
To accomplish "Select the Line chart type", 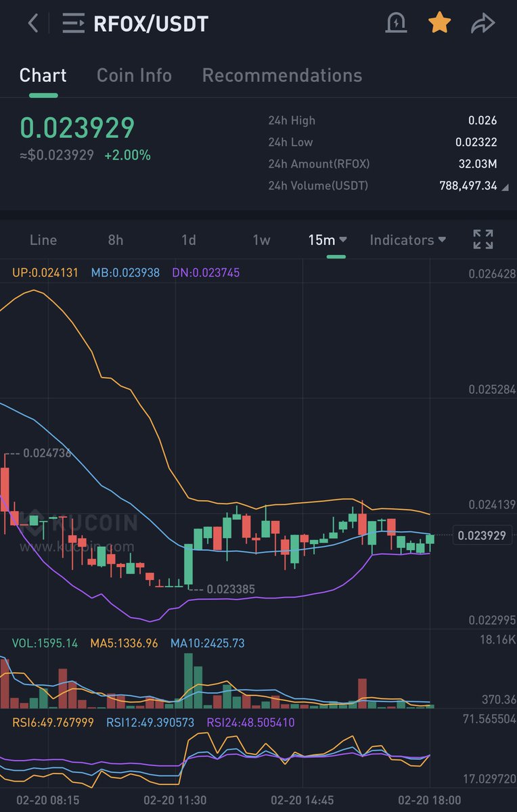I will tap(43, 240).
